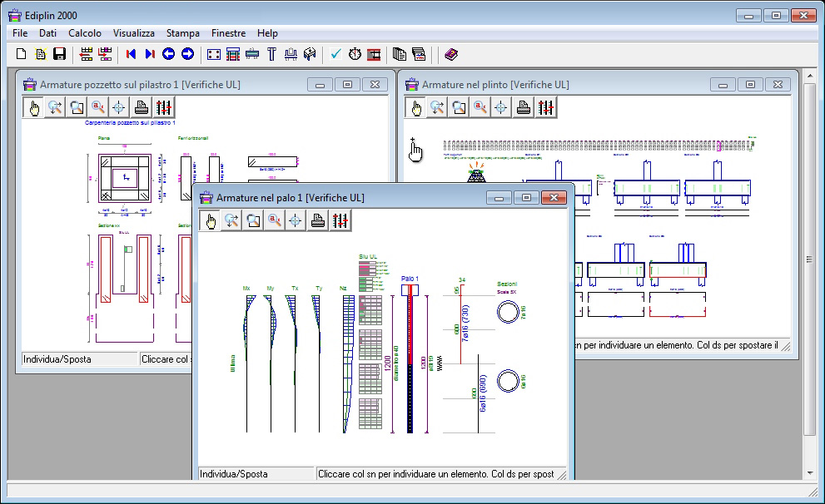This screenshot has width=825, height=504.
Task: Open the Calcolo menu
Action: [85, 33]
